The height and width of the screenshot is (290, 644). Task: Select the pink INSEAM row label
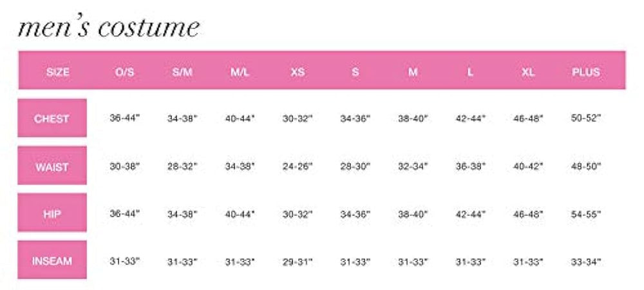(52, 261)
